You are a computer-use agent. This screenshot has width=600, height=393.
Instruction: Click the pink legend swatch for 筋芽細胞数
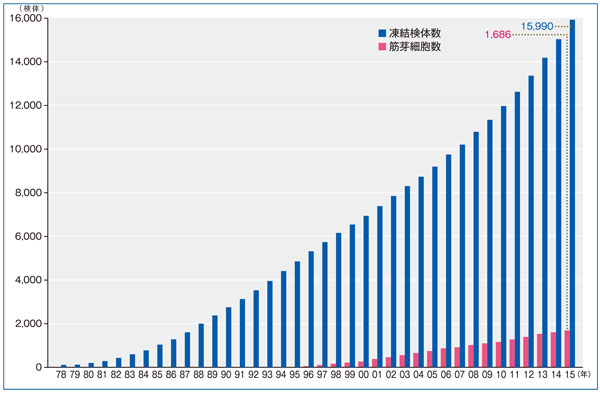coord(382,47)
